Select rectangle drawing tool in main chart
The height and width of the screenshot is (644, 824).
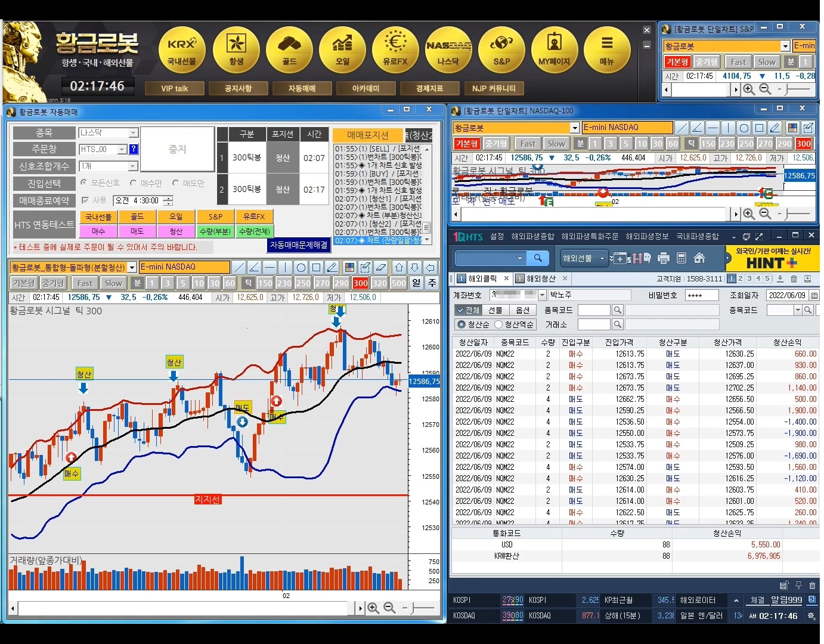317,267
